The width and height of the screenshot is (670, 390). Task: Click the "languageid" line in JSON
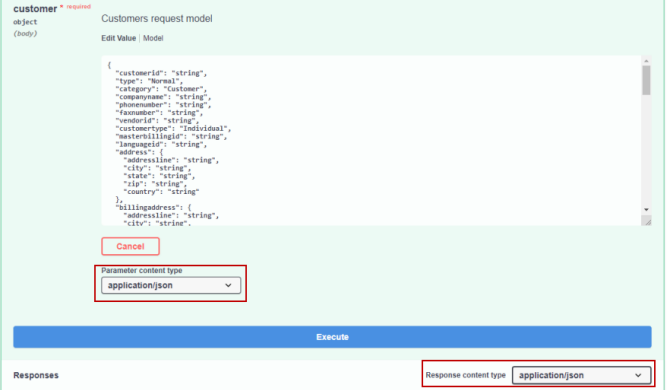(161, 144)
